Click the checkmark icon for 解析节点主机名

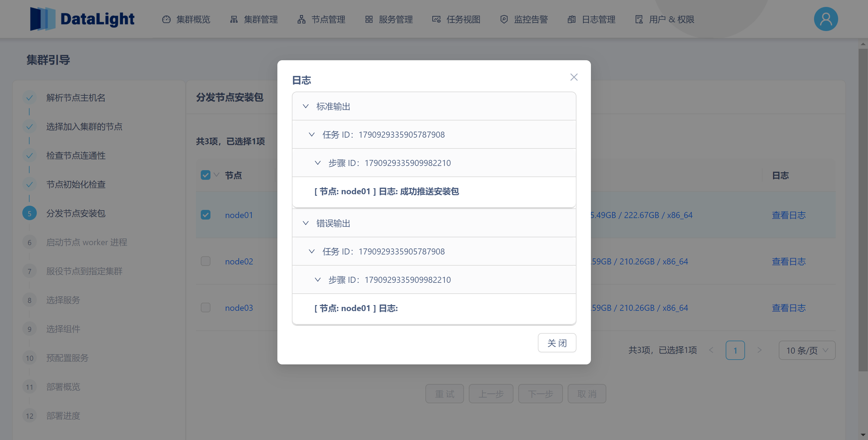point(29,98)
